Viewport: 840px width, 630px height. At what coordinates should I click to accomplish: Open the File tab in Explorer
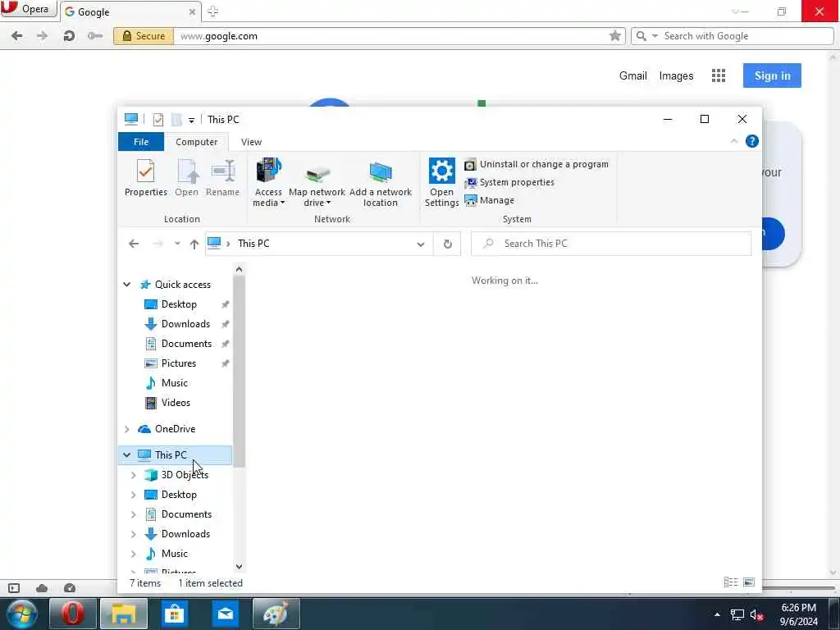point(141,142)
